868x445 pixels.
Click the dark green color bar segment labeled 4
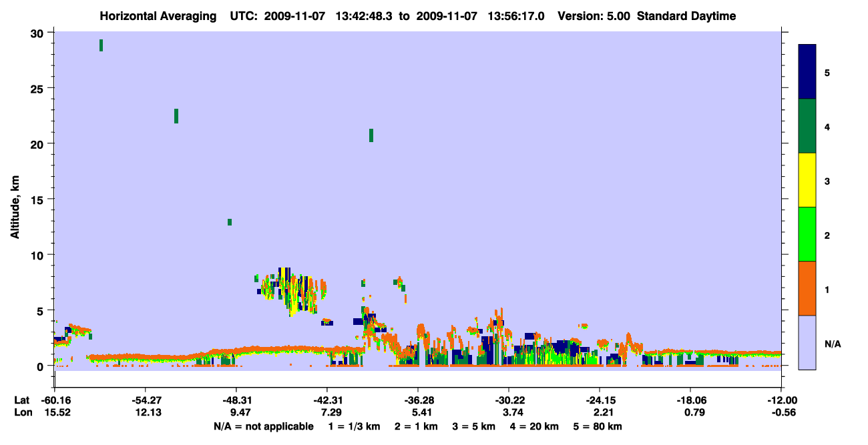(807, 126)
